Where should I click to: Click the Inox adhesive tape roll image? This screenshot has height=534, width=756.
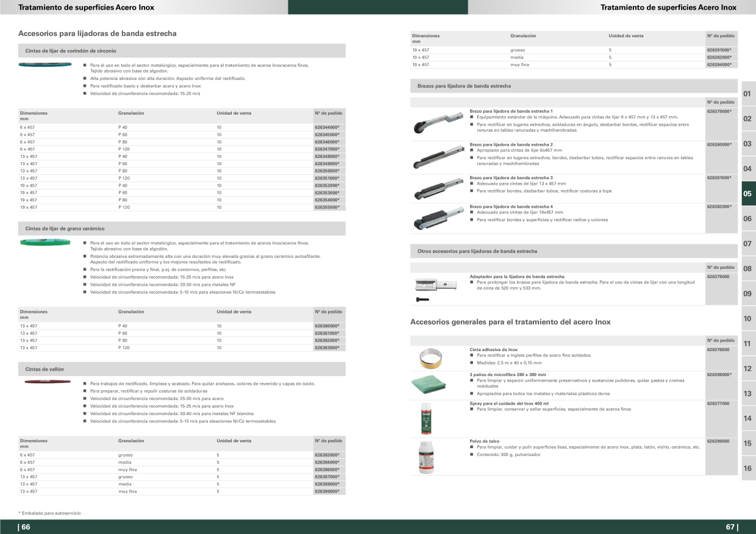[432, 358]
